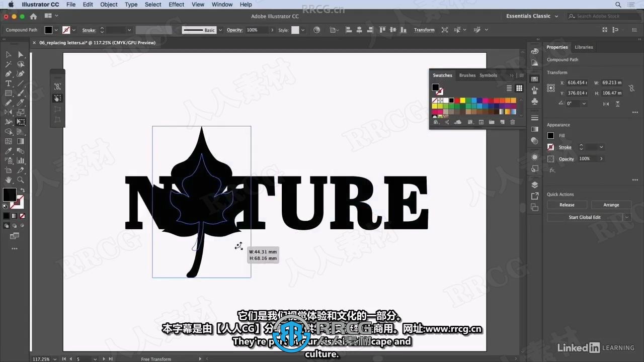Screen dimensions: 644x362
Task: Open Transform link in control bar
Action: [424, 30]
